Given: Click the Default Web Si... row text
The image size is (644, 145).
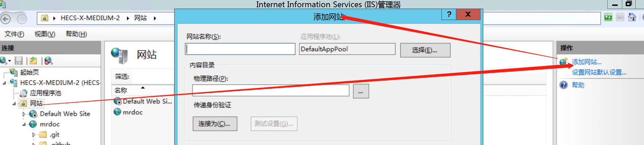Looking at the screenshot, I should [148, 101].
